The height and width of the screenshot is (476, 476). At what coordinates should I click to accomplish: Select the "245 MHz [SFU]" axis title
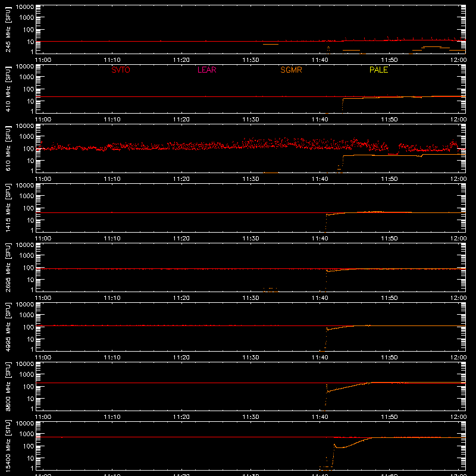click(x=8, y=29)
